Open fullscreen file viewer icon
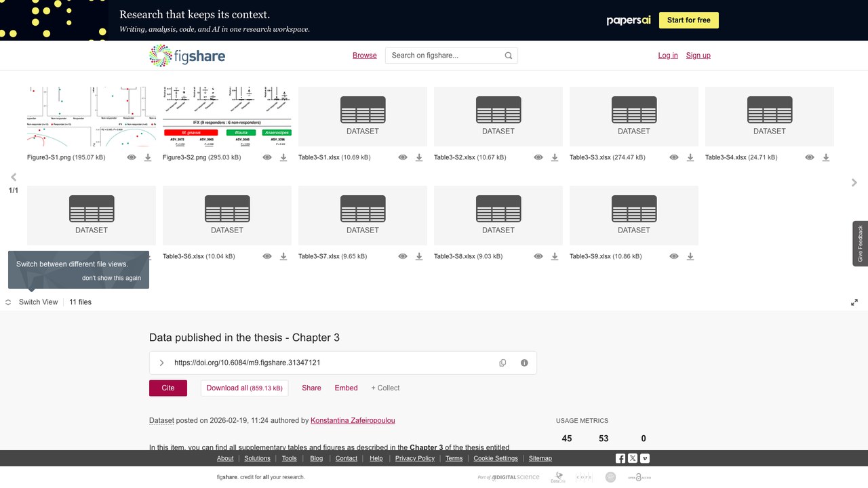Screen dimensions: 868x488 point(854,302)
